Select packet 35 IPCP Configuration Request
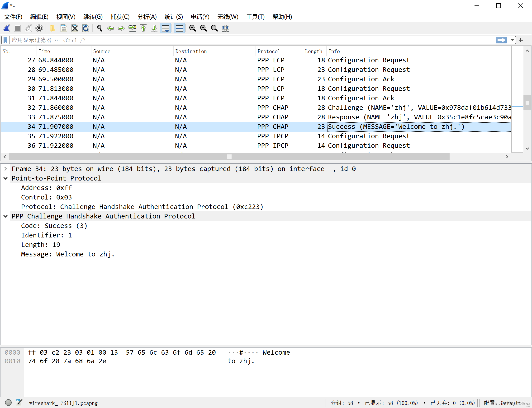Screen dimensions: 532x408 click(x=256, y=136)
